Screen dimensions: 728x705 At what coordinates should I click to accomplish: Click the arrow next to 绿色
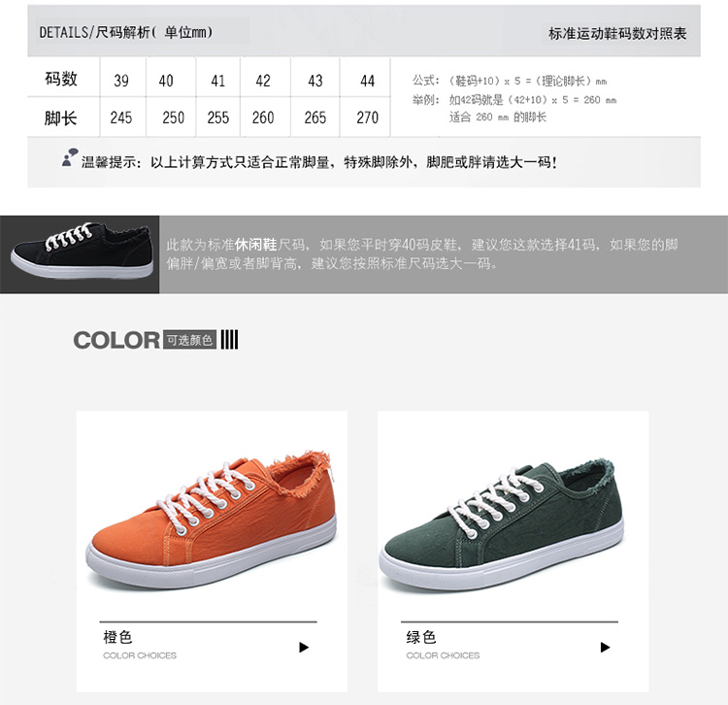(x=605, y=647)
